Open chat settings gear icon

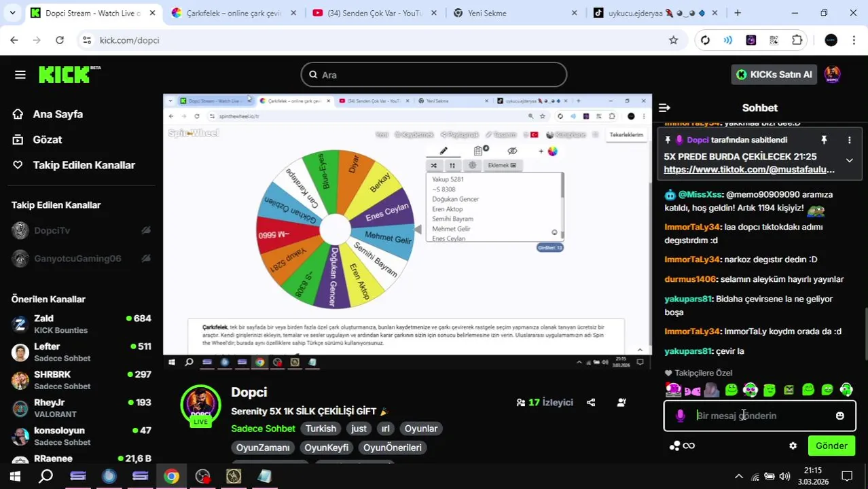click(793, 446)
